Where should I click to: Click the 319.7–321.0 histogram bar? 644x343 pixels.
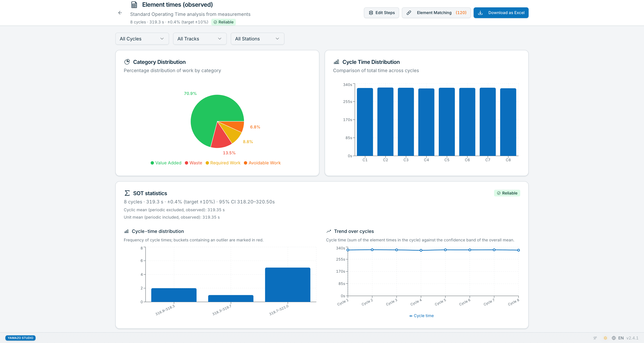tap(288, 284)
